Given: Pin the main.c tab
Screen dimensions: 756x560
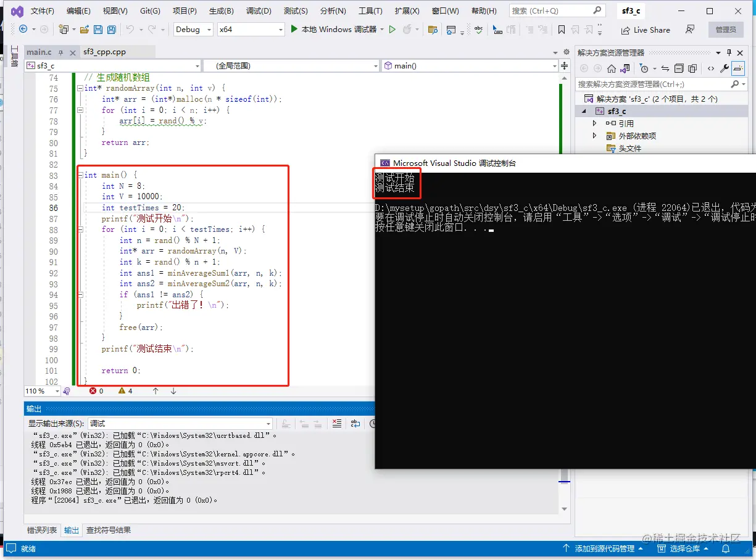Looking at the screenshot, I should point(61,52).
